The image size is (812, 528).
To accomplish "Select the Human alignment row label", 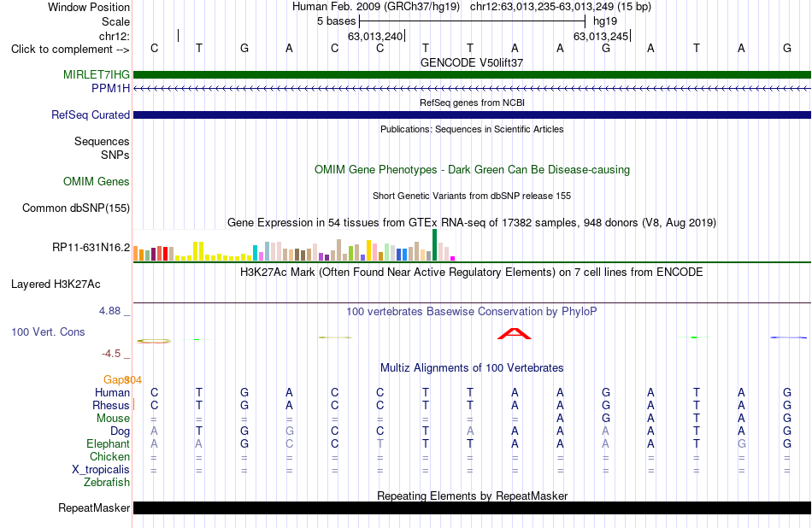I will 112,392.
